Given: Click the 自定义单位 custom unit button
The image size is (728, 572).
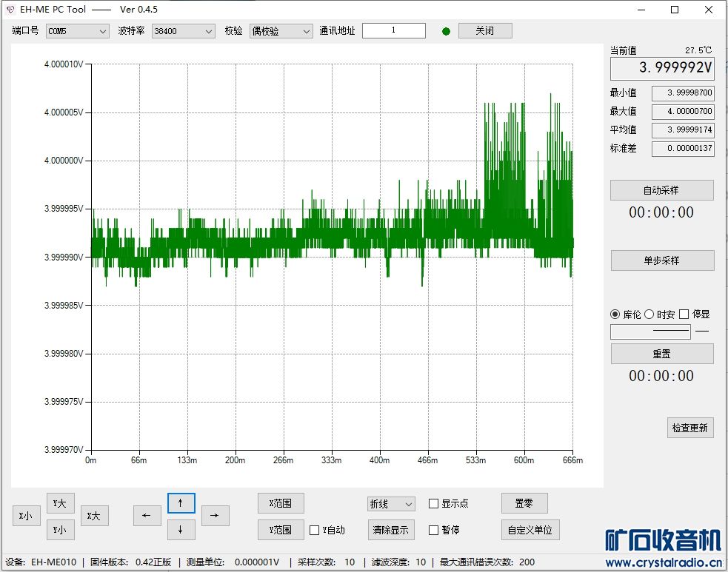Looking at the screenshot, I should (530, 530).
